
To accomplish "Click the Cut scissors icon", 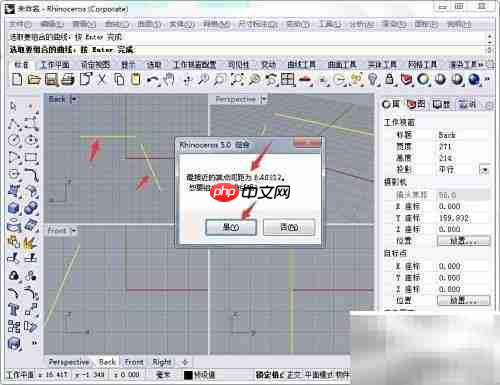I will point(102,80).
